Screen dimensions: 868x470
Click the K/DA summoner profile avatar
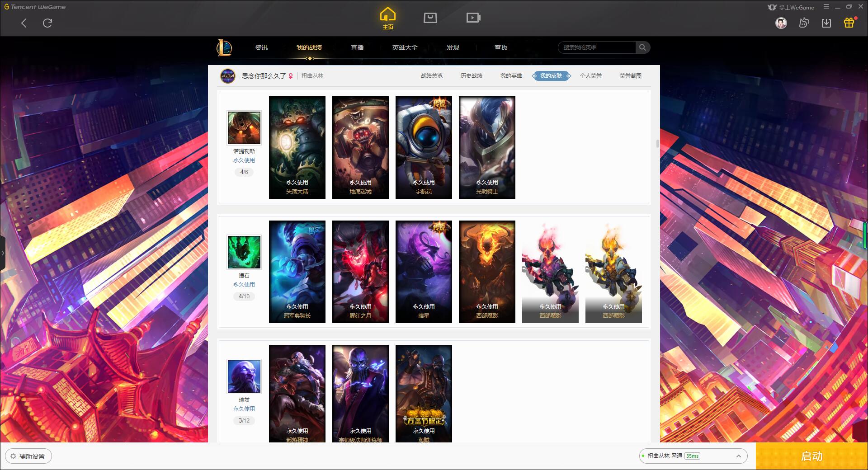pos(228,76)
